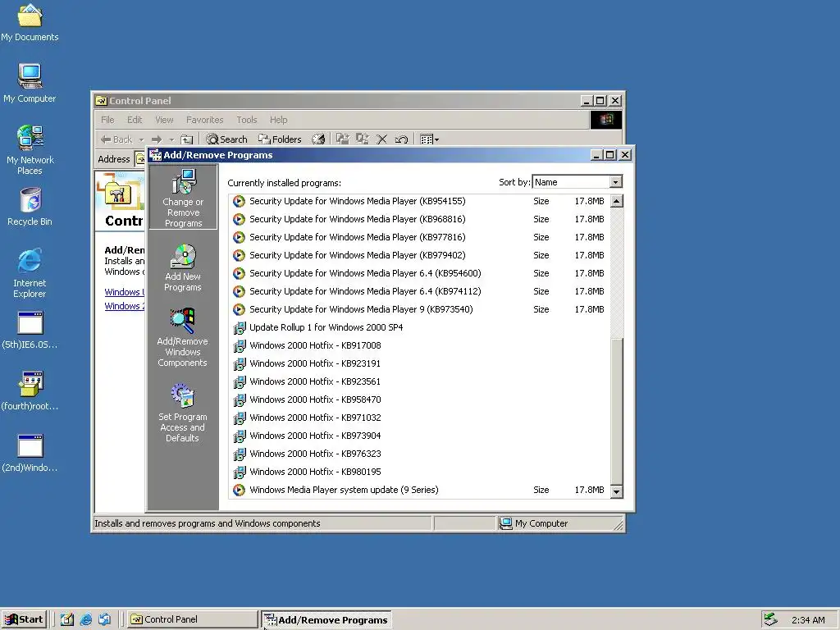This screenshot has width=840, height=630.
Task: Open Search in Control Panel toolbar
Action: pyautogui.click(x=227, y=139)
